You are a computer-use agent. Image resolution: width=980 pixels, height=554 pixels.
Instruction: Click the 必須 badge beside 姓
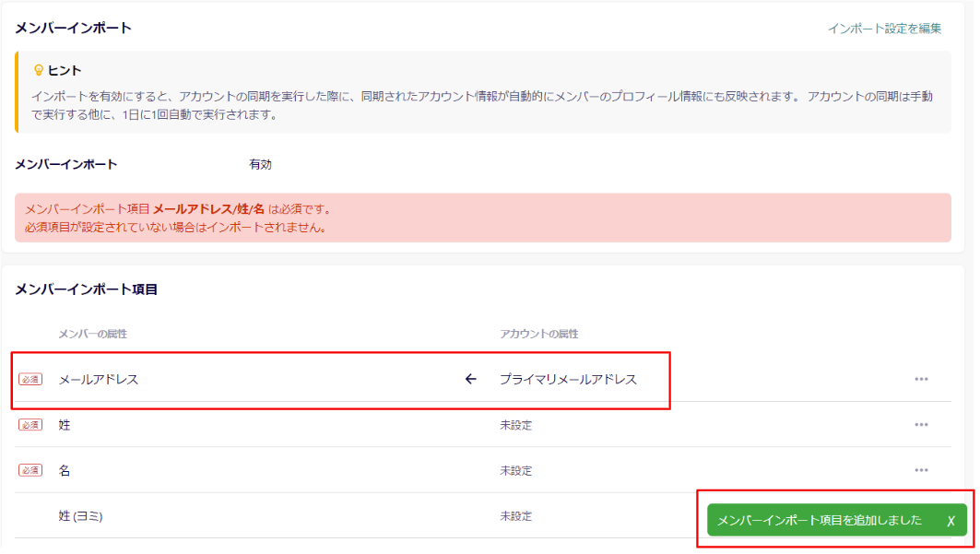tap(30, 425)
